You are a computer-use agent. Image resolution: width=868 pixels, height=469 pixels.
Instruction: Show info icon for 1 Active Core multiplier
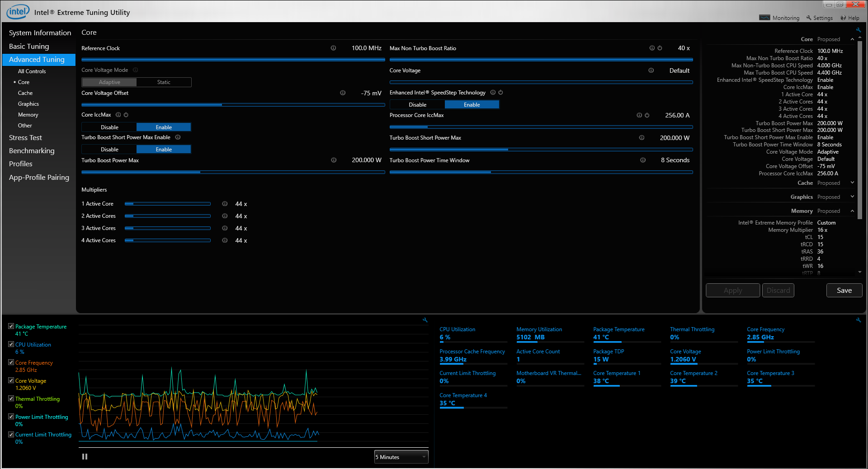coord(225,204)
